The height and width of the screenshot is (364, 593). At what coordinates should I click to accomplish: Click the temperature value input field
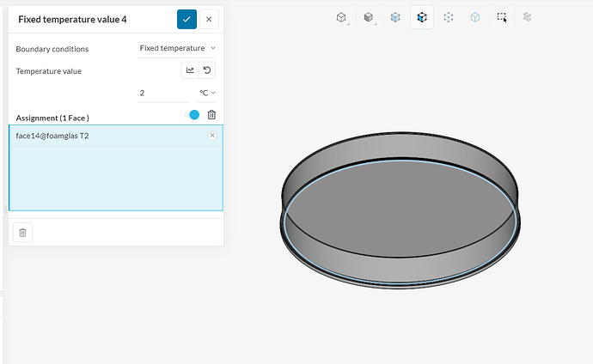click(x=163, y=93)
